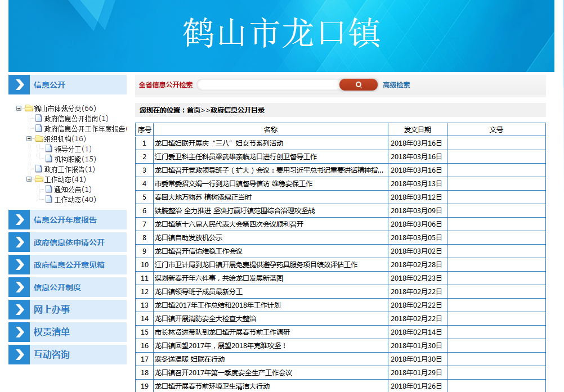Screen dimensions: 564x392
Task: Click the document icon next to 领导分工
Action: [49, 149]
